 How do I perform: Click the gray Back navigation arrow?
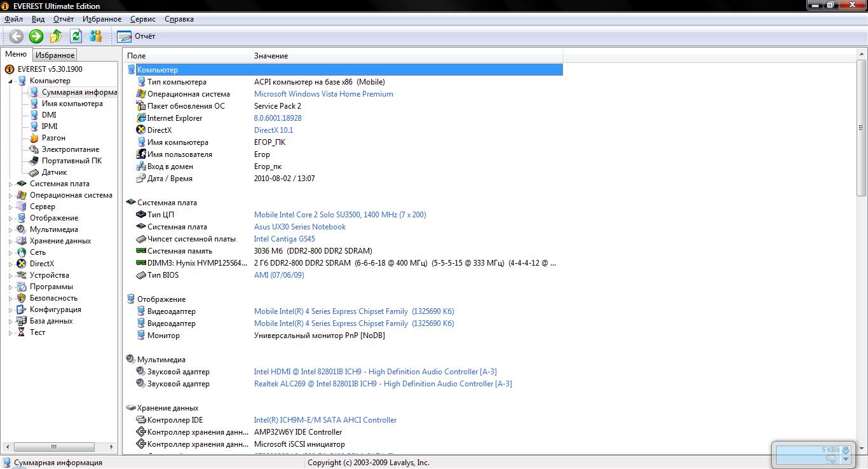click(x=16, y=36)
